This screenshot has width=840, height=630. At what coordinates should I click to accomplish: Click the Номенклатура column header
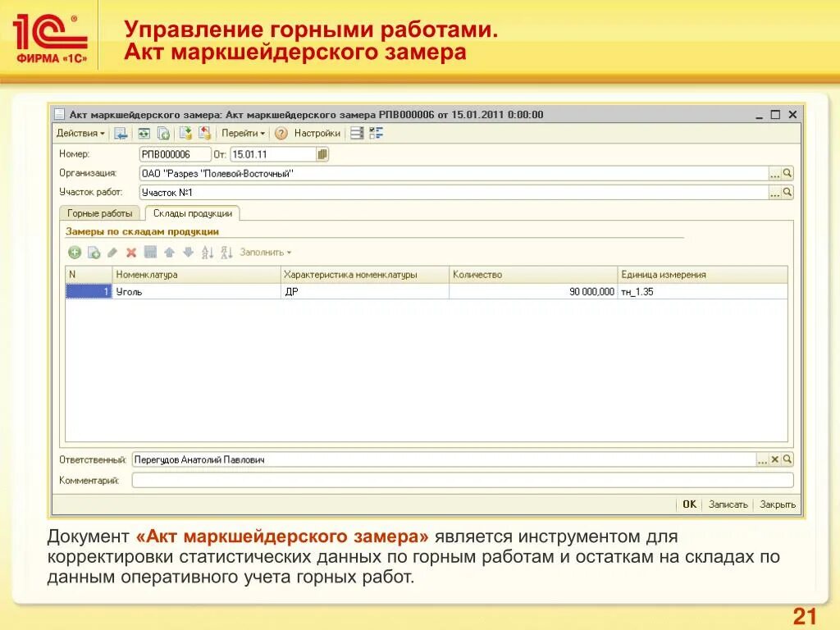(x=197, y=274)
